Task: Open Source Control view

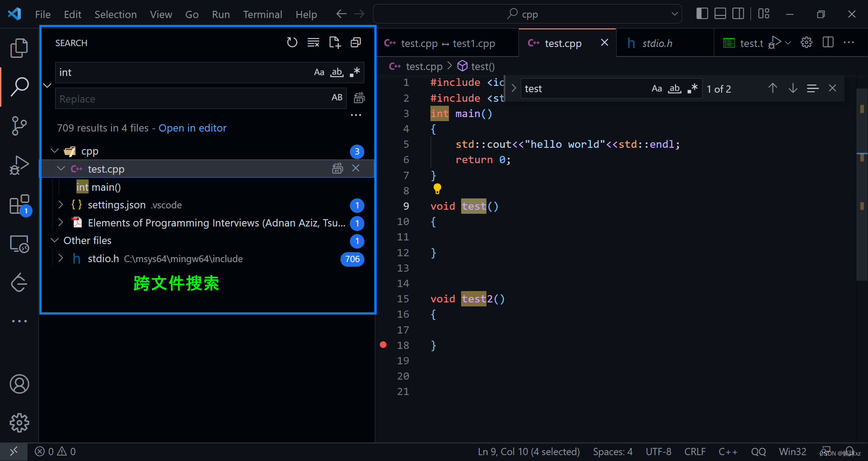Action: [19, 126]
